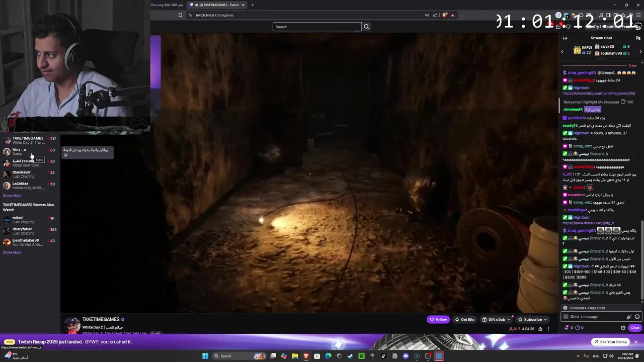644x362 pixels.
Task: Open the Subscribe dropdown
Action: click(532, 319)
